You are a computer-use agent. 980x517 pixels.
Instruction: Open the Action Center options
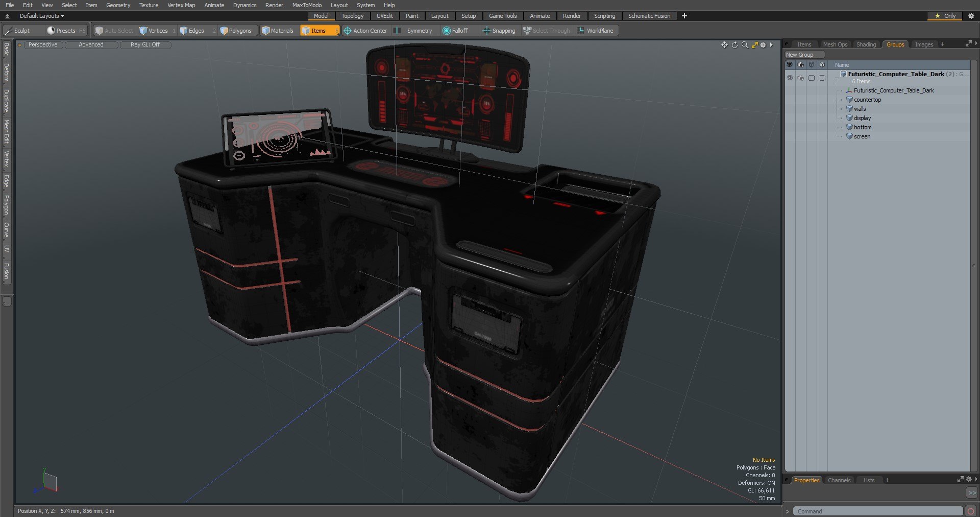[x=365, y=31]
